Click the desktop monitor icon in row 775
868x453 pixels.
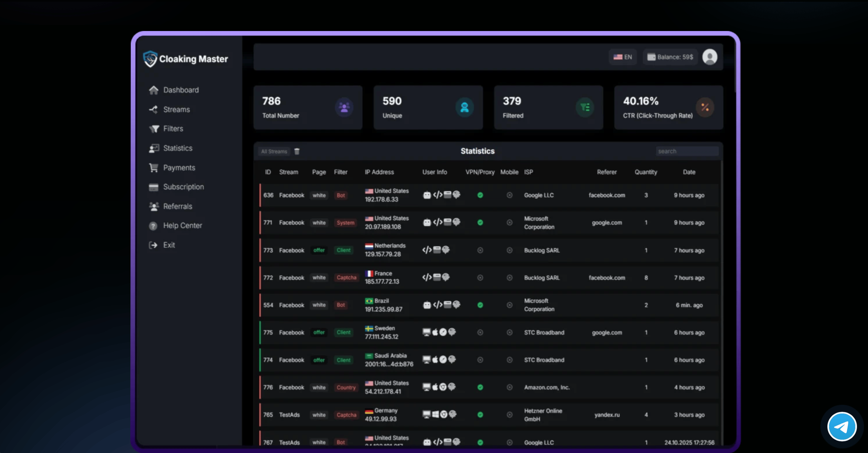[x=426, y=332]
